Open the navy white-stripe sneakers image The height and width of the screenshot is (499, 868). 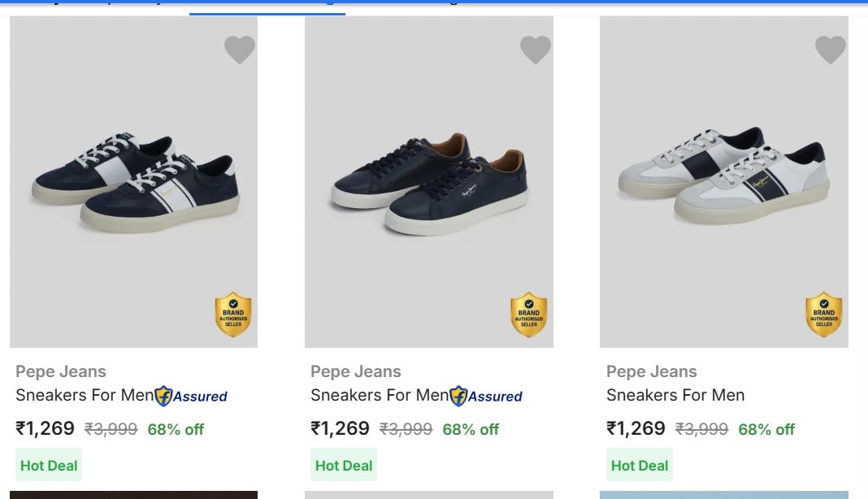pyautogui.click(x=133, y=182)
